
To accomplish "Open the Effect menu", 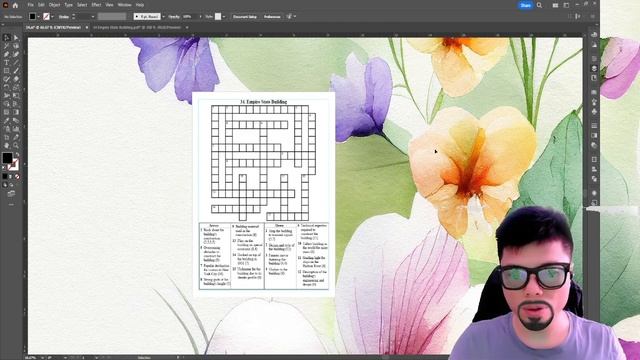I will [96, 5].
